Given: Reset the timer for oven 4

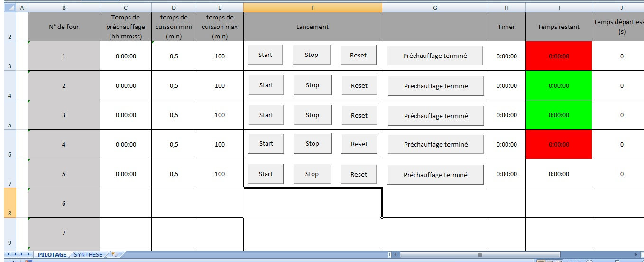Looking at the screenshot, I should click(x=359, y=144).
